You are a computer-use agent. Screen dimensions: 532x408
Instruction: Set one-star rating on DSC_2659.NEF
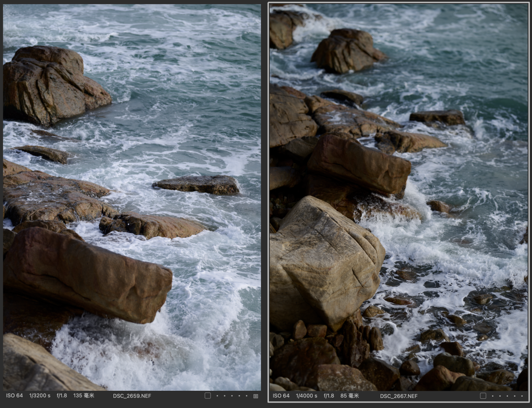coord(217,396)
